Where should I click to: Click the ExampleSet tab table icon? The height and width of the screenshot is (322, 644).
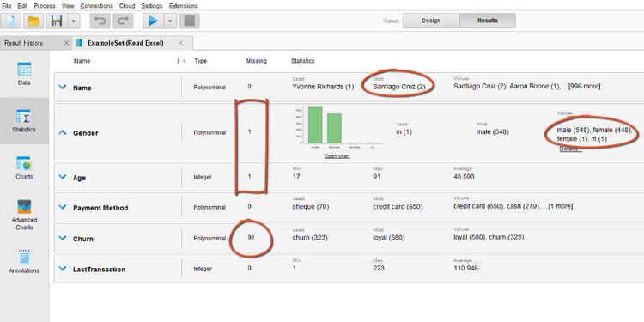tap(79, 43)
